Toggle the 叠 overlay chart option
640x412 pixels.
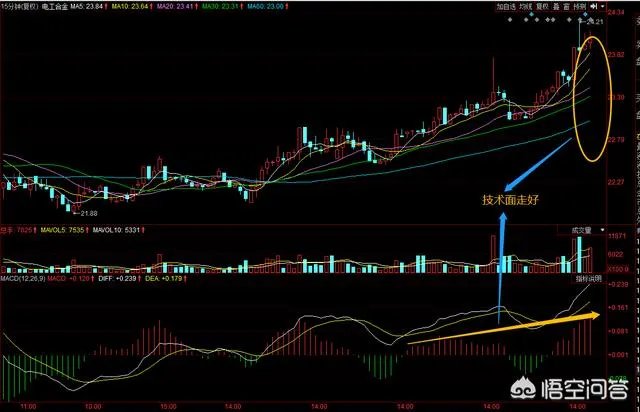556,7
